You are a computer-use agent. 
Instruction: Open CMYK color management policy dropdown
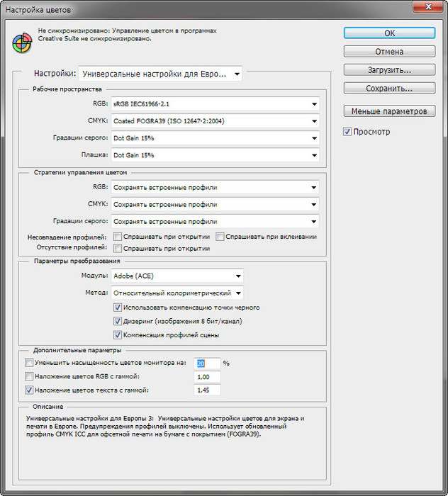(215, 205)
